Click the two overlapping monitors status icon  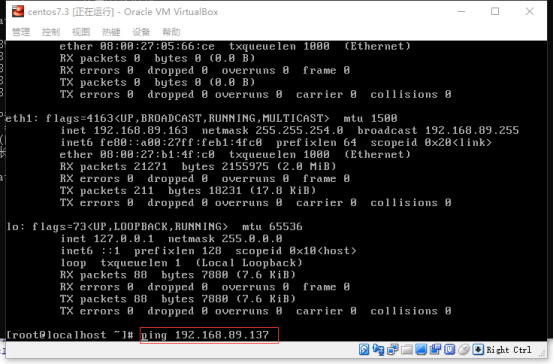[393, 350]
